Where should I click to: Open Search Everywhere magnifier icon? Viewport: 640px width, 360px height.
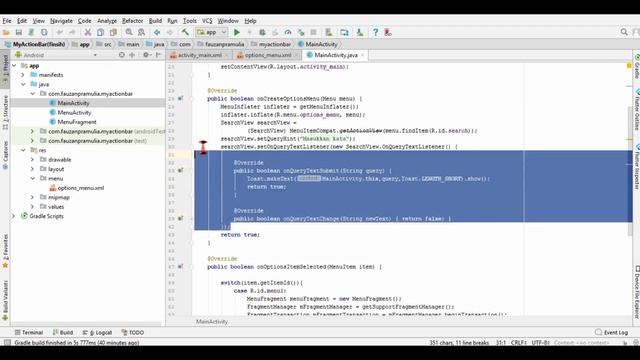[x=624, y=32]
